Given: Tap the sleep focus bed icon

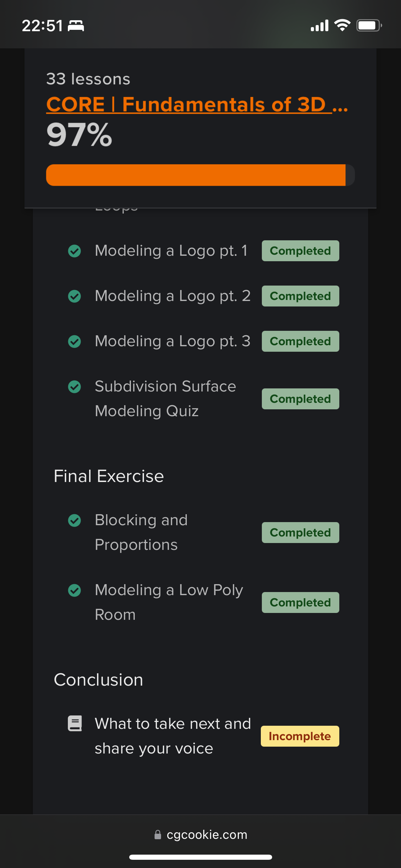Looking at the screenshot, I should [x=76, y=26].
